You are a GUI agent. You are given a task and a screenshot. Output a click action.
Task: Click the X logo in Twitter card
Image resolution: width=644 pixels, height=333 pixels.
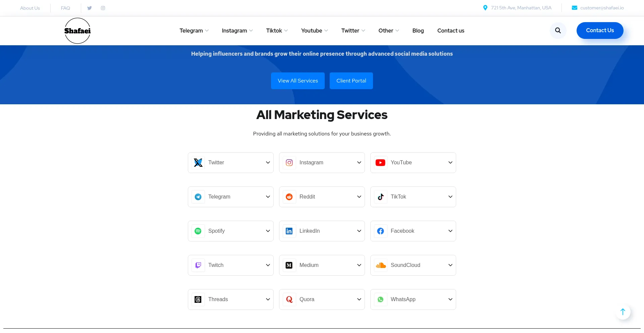point(198,163)
